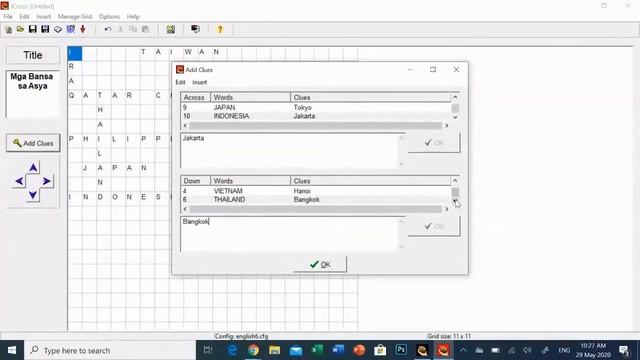Viewport: 640px width, 360px height.
Task: Edit the Bangkok down clue text box
Action: pos(289,234)
